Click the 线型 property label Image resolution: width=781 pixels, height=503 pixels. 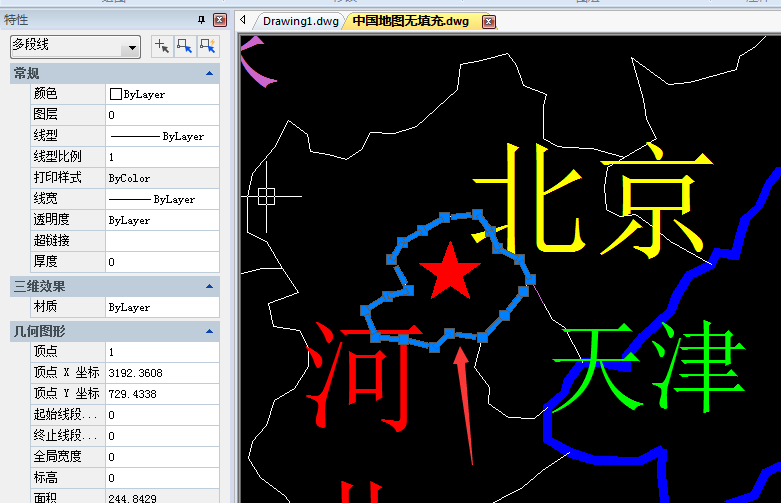[x=45, y=135]
